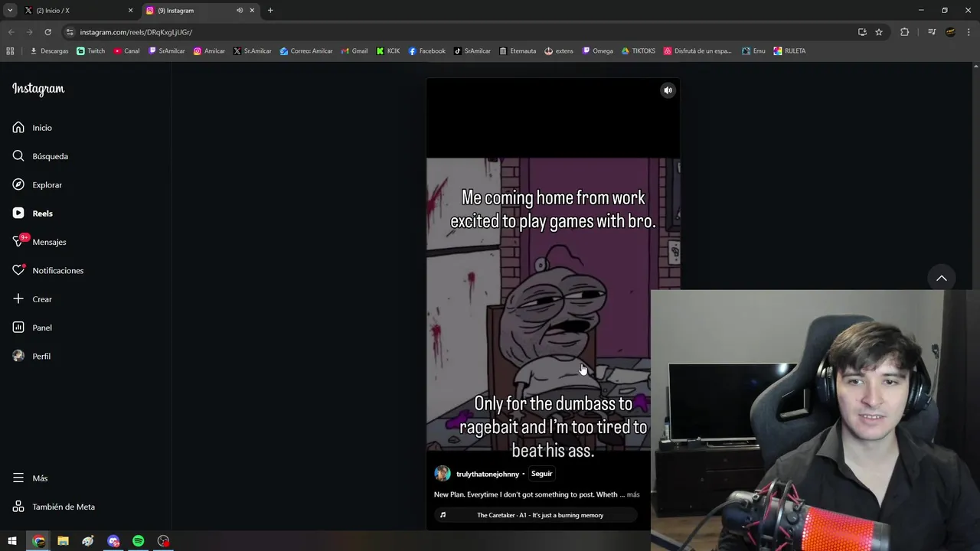Open the Emu bookmark
The image size is (980, 551).
(x=753, y=51)
